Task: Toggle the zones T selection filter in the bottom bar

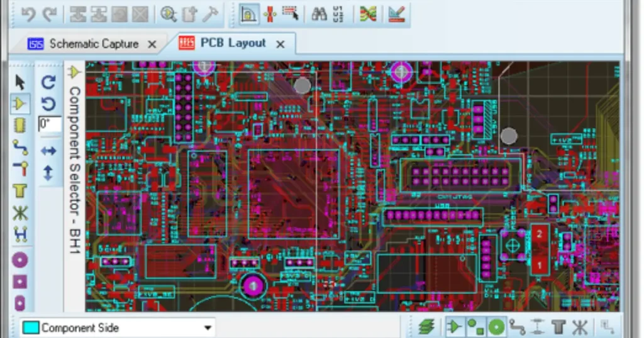Action: [x=558, y=327]
